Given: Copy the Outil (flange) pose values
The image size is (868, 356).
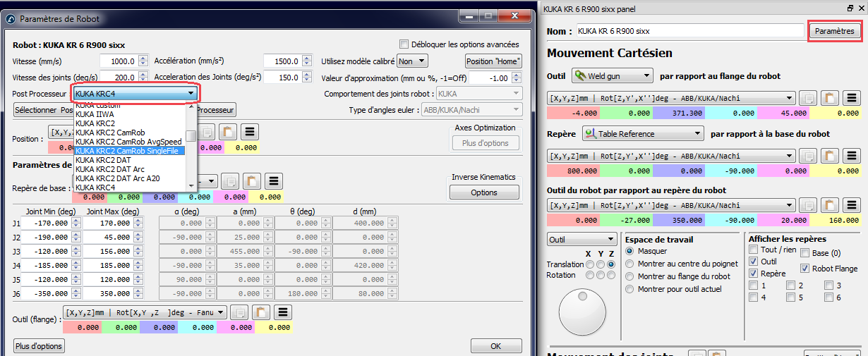Looking at the screenshot, I should pos(240,312).
